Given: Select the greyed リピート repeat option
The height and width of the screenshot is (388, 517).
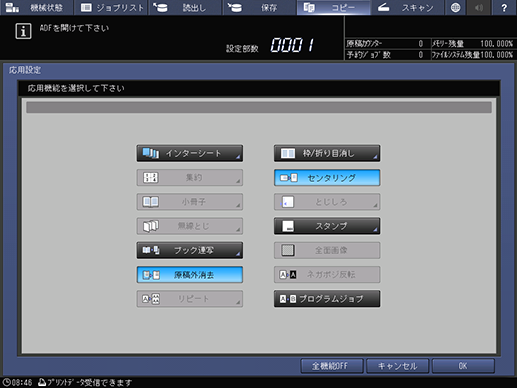Looking at the screenshot, I should [x=190, y=299].
